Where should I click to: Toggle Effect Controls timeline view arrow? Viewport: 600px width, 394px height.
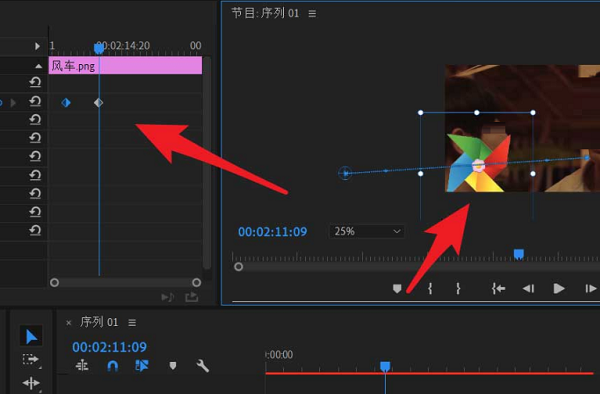[37, 46]
